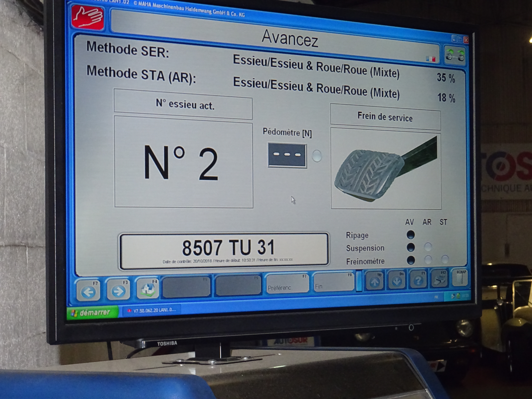Click the Up arrow button
Screen dimensions: 532x399
(x=374, y=281)
